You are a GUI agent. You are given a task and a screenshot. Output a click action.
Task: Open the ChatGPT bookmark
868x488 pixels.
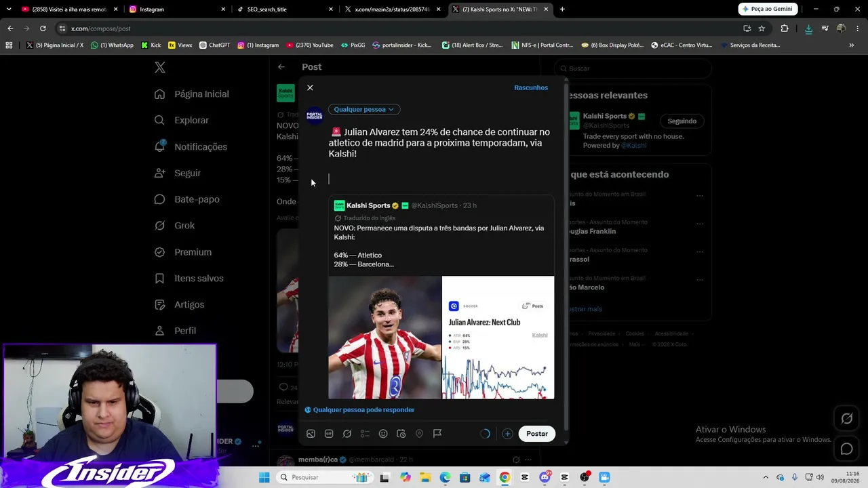pos(214,45)
